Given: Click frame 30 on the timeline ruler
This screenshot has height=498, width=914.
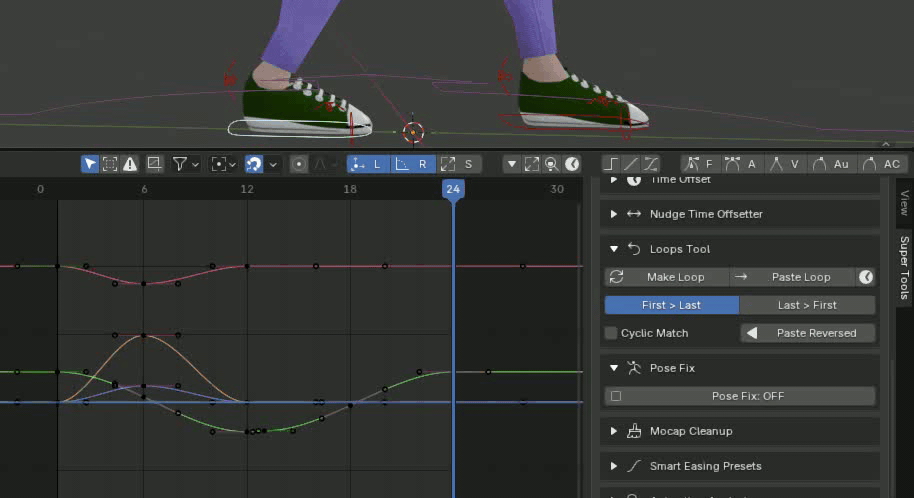Looking at the screenshot, I should pos(557,189).
